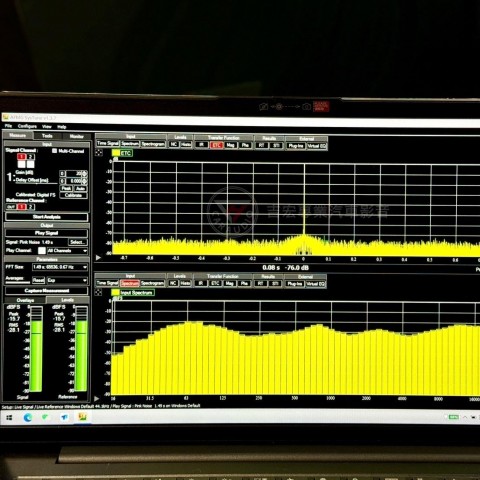
Task: Click the play arrow below the ETC graph
Action: (98, 258)
